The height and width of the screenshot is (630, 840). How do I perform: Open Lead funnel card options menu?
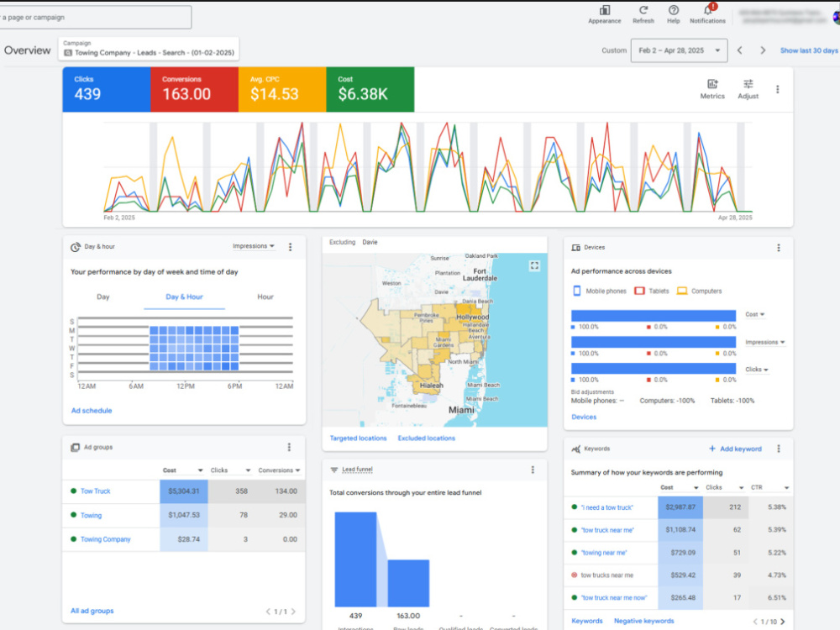pos(533,470)
